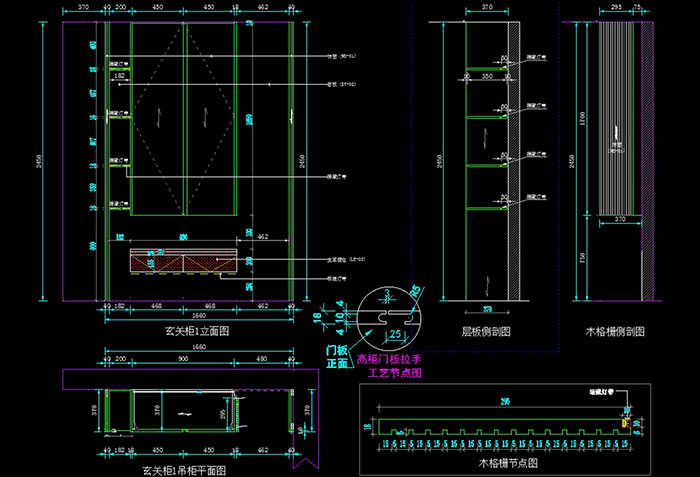The image size is (700, 477).
Task: Select the left dashed diamond door panel
Action: 158,117
